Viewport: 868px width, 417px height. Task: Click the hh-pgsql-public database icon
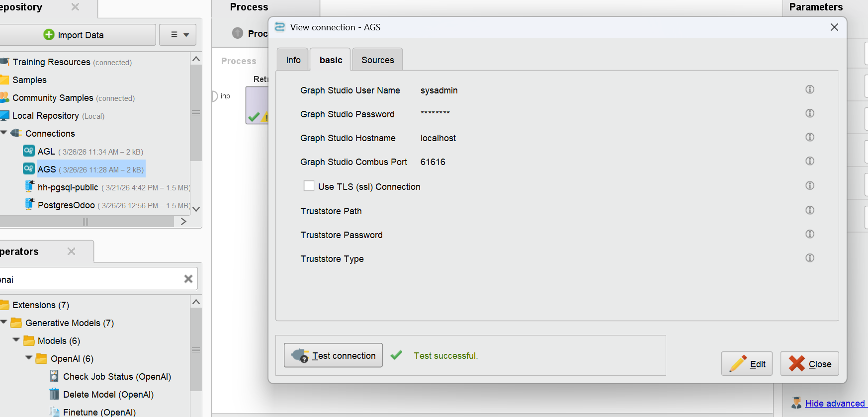(x=29, y=186)
